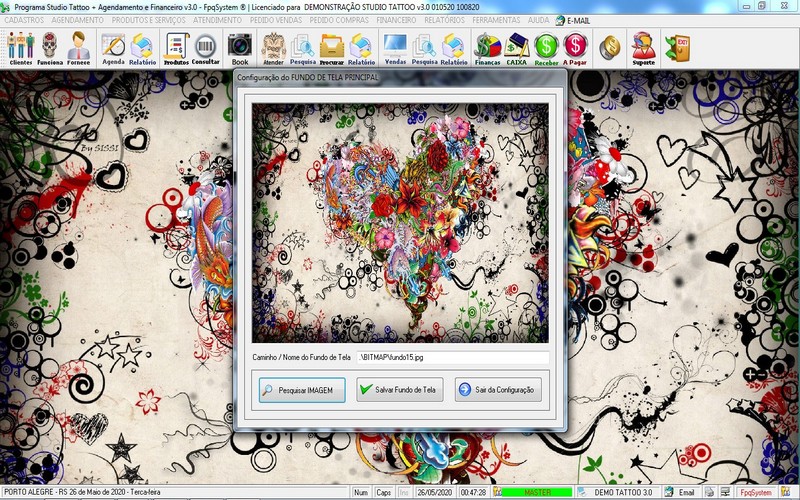Viewport: 800px width, 500px height.
Task: Click the Email status bar item
Action: tap(686, 492)
